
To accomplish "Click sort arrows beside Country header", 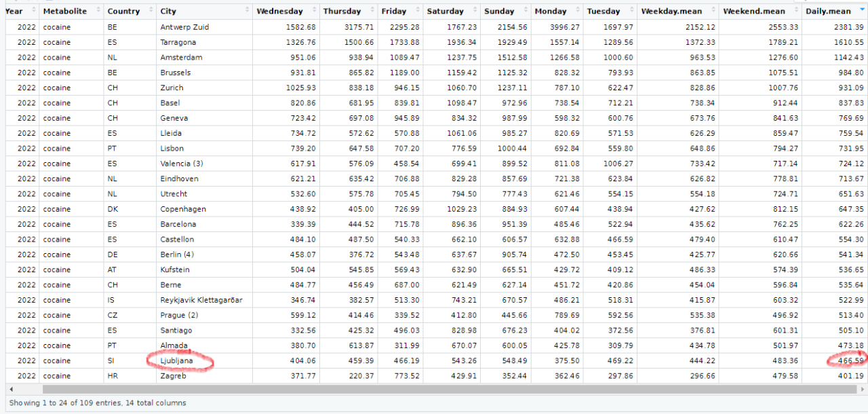I will coord(151,11).
